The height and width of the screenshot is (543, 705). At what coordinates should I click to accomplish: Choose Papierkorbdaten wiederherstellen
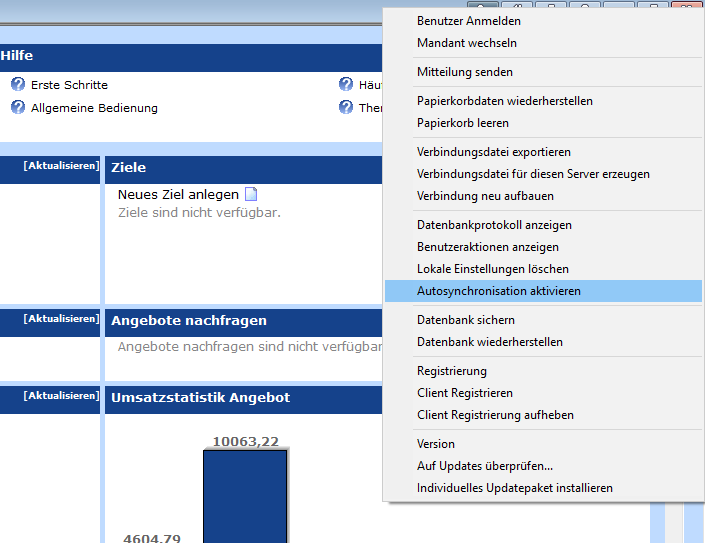coord(543,101)
